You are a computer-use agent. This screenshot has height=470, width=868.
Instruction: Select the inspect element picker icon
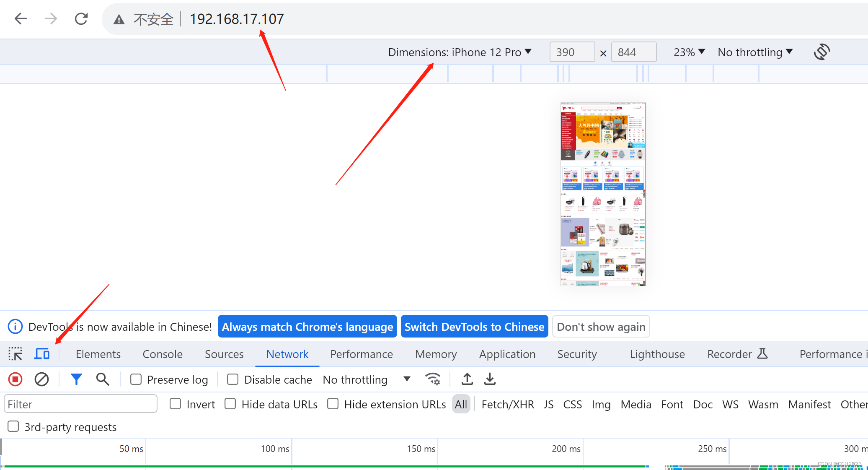tap(15, 354)
